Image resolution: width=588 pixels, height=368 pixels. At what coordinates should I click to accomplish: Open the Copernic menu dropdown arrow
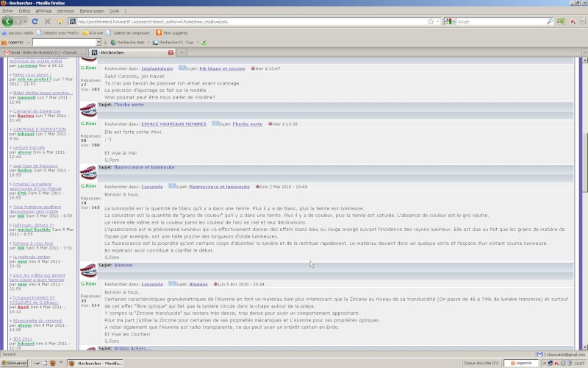click(x=28, y=43)
